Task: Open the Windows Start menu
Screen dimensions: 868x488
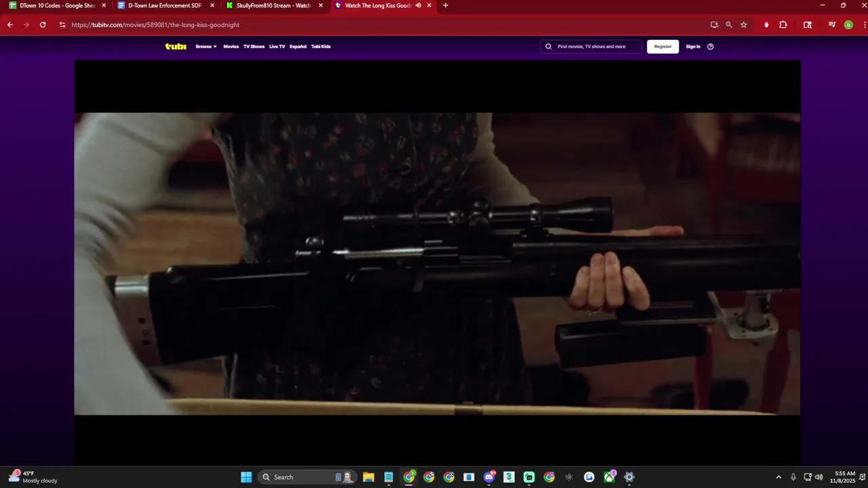Action: click(246, 477)
